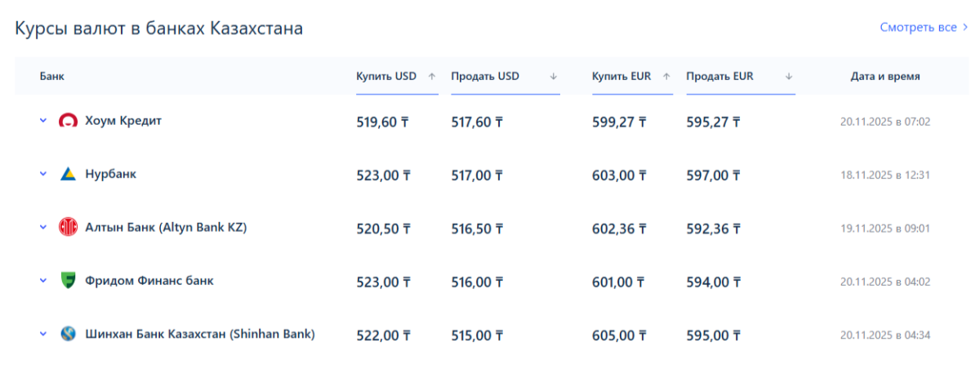Select the Купить USD column header
Image resolution: width=980 pixels, height=383 pixels.
point(386,77)
